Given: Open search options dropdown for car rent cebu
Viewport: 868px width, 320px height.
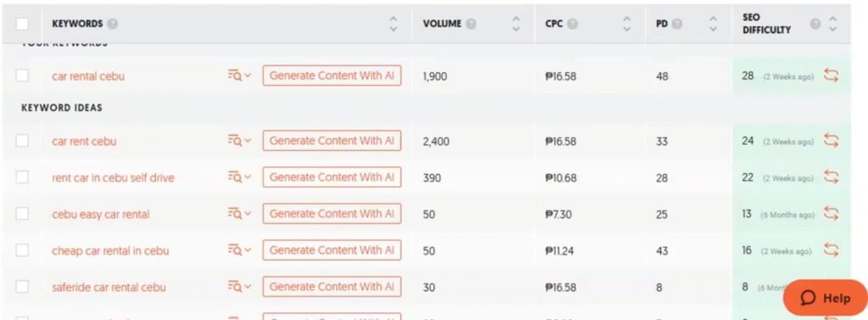Looking at the screenshot, I should coord(239,141).
